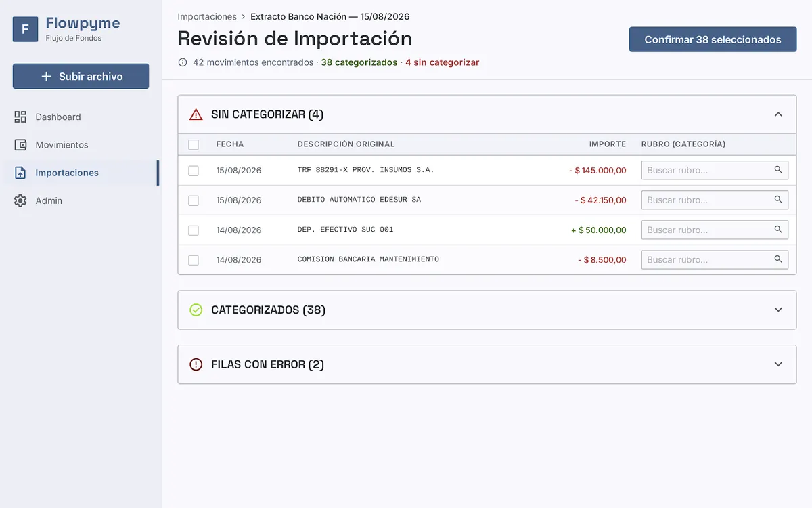The width and height of the screenshot is (812, 508).
Task: Click the warning triangle icon in Sin Categorizar
Action: [x=196, y=114]
